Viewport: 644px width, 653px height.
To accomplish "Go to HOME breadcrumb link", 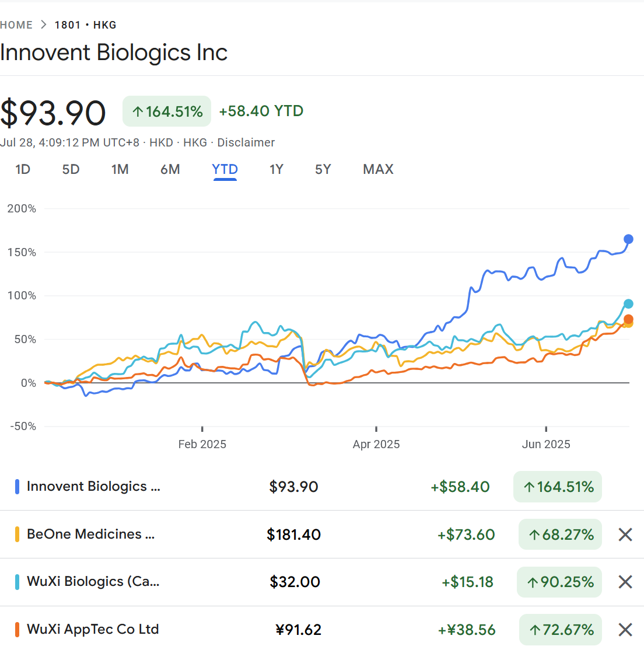I will click(16, 25).
